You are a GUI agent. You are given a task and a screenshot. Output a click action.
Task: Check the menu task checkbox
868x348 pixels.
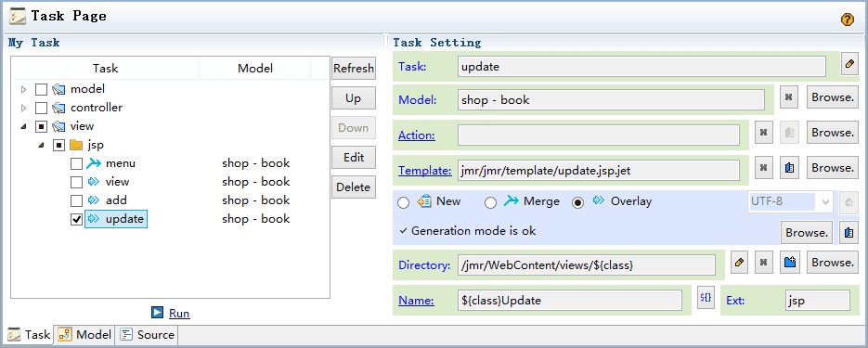[x=77, y=163]
